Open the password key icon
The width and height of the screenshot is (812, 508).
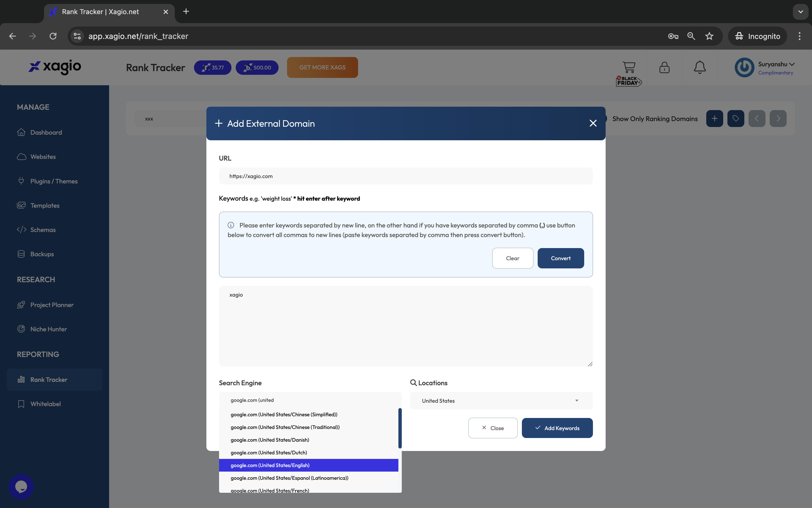tap(673, 36)
